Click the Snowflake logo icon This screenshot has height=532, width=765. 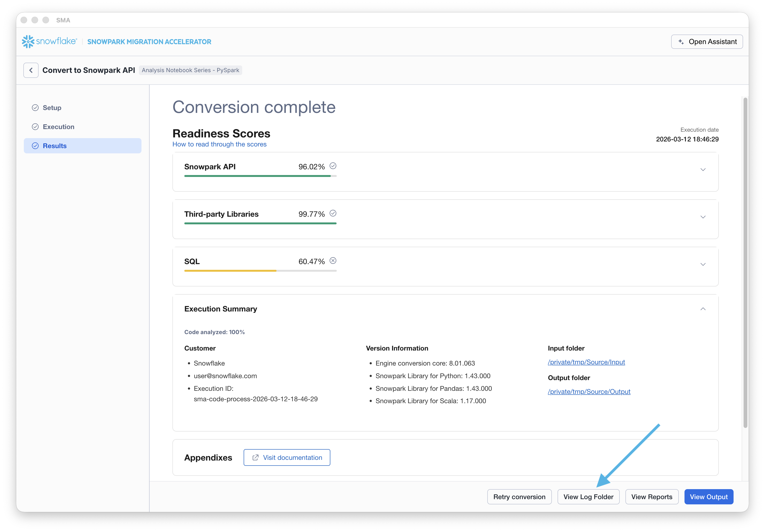pyautogui.click(x=28, y=42)
